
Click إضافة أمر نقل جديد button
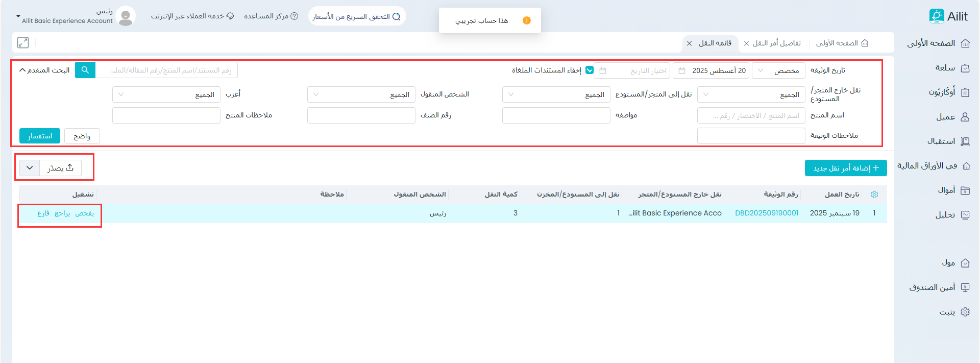pos(846,168)
